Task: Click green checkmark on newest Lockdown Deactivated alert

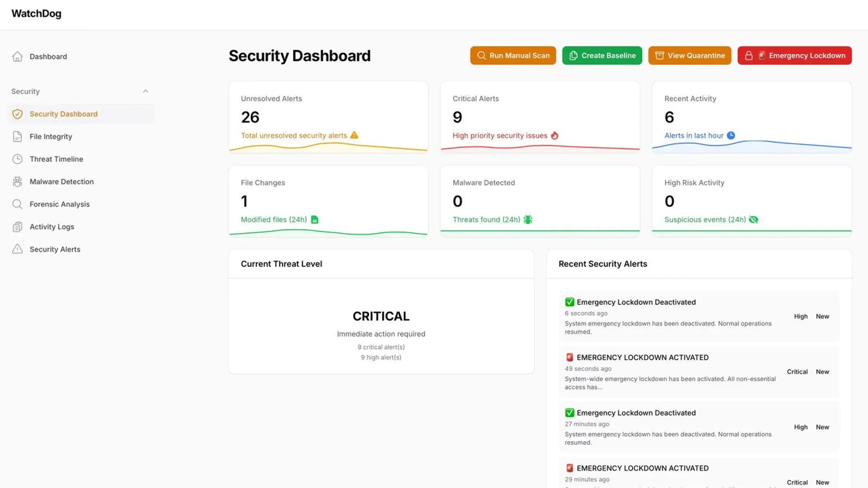Action: 570,302
